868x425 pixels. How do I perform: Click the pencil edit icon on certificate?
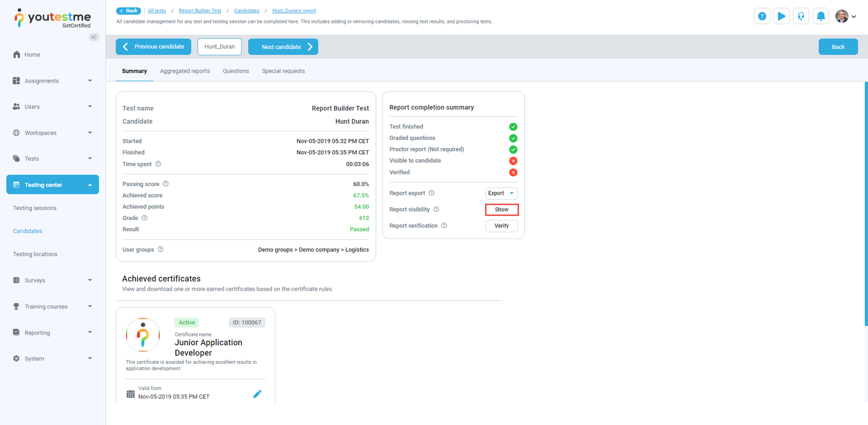[257, 394]
